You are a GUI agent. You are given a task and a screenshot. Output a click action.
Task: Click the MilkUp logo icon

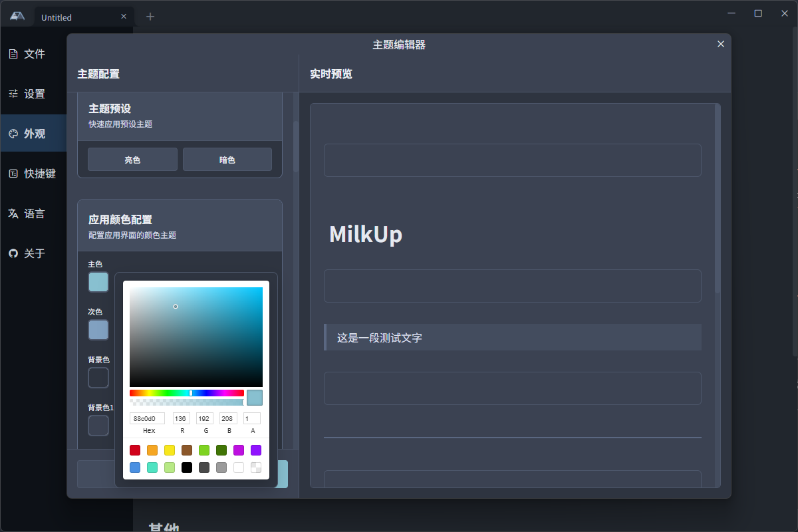16,15
